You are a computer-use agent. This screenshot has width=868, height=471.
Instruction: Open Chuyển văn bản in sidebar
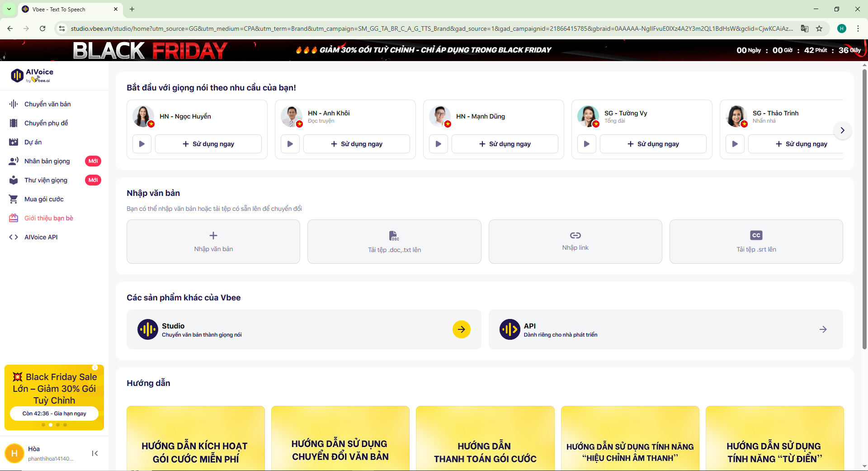coord(47,104)
